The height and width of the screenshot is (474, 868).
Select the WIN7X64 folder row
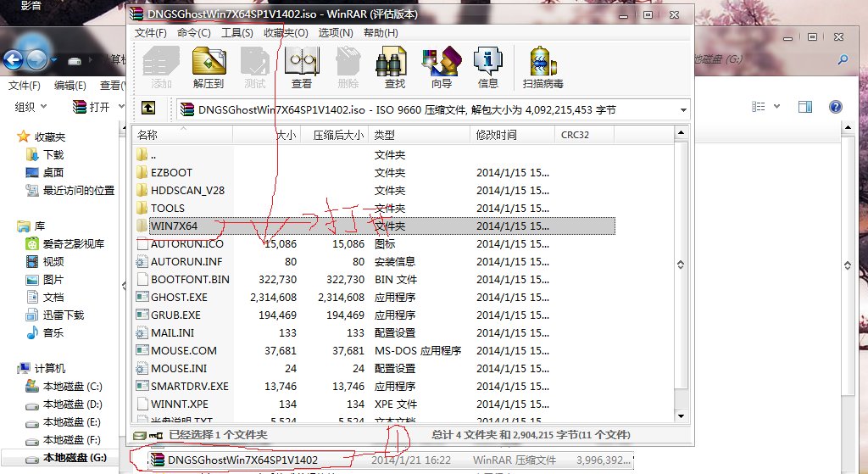coord(374,226)
